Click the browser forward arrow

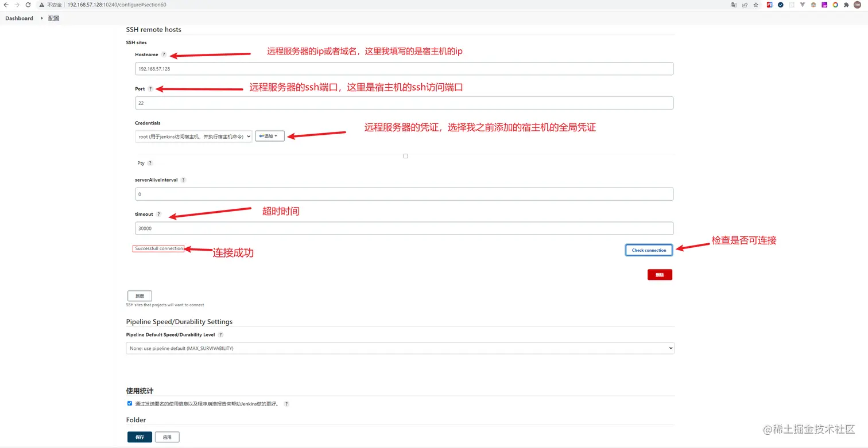point(17,5)
